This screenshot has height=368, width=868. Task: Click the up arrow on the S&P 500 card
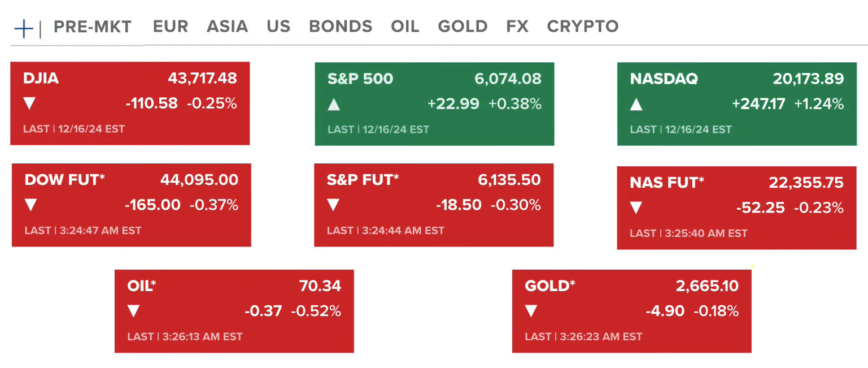click(x=334, y=103)
